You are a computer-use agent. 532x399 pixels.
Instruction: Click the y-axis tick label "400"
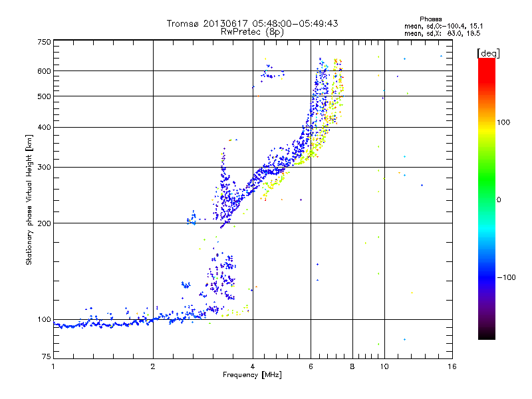(44, 127)
